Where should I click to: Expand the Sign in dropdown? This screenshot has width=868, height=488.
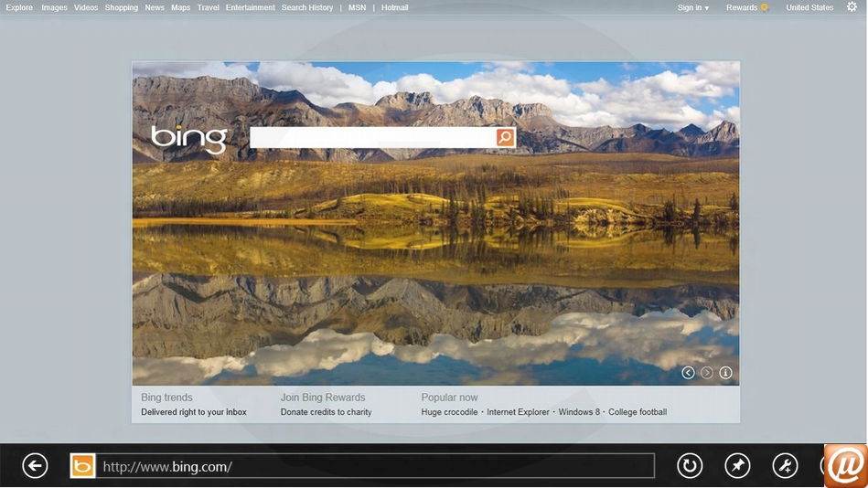point(692,7)
